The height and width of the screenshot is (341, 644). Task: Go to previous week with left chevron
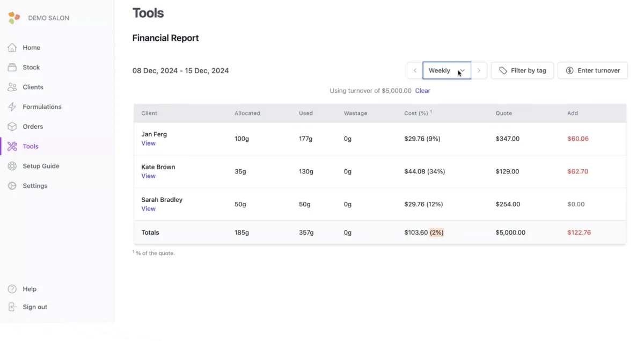[415, 70]
